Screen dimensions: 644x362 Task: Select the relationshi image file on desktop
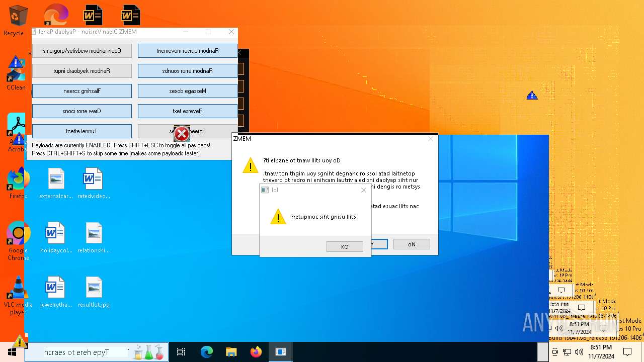click(x=94, y=238)
